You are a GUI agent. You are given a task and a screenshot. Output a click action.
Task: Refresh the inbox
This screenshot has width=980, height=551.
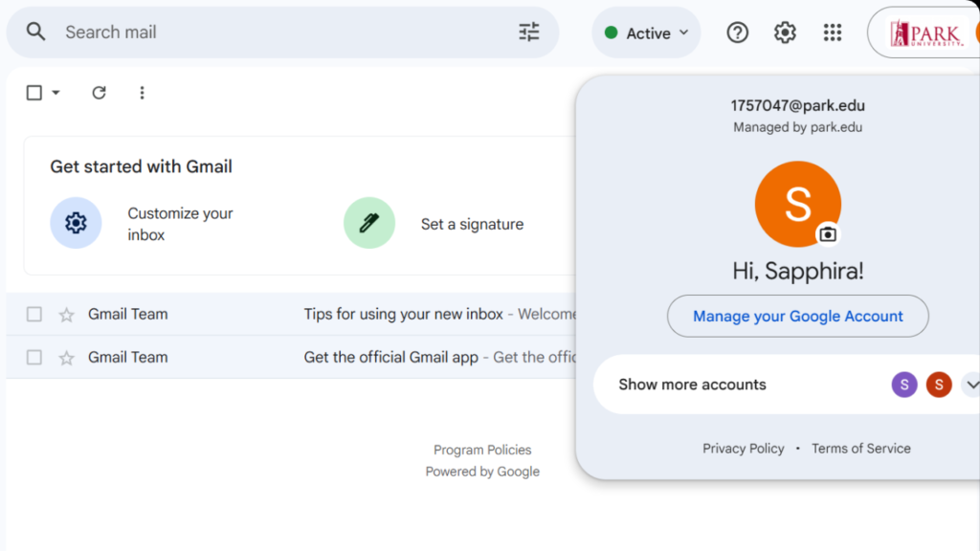click(99, 92)
